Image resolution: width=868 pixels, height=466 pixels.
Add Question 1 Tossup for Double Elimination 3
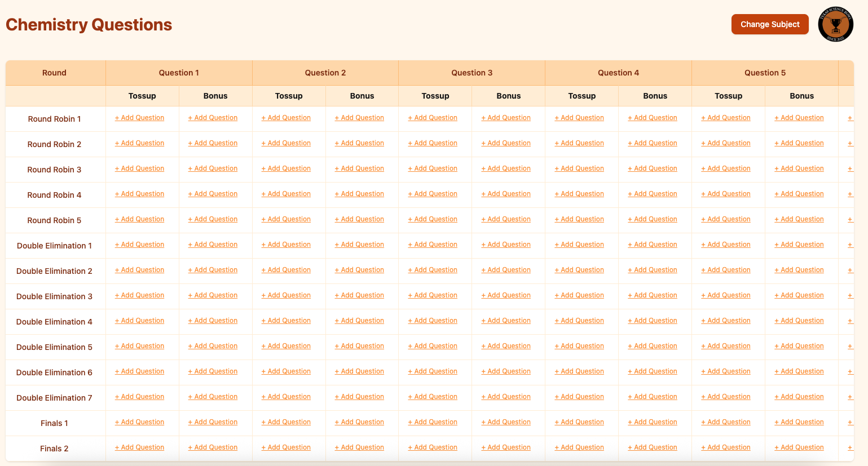coord(139,295)
